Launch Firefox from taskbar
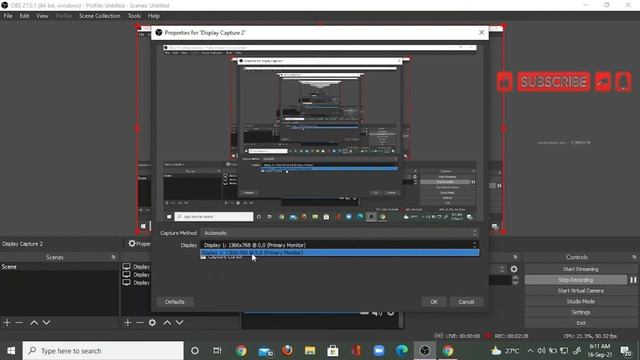 (287, 351)
